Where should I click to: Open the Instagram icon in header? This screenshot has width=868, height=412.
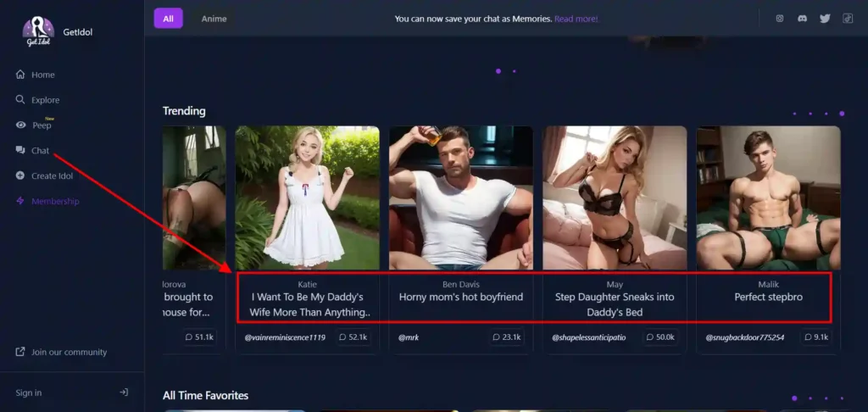tap(780, 19)
